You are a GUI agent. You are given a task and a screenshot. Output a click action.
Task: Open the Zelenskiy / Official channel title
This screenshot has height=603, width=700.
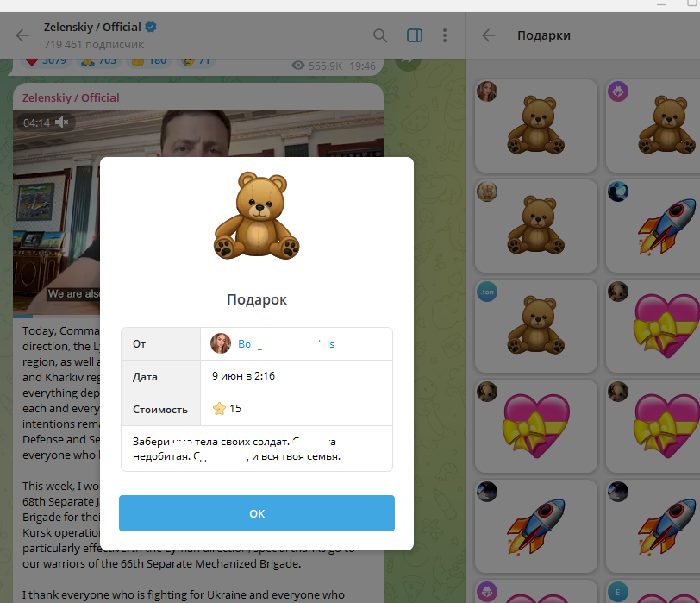tap(92, 28)
